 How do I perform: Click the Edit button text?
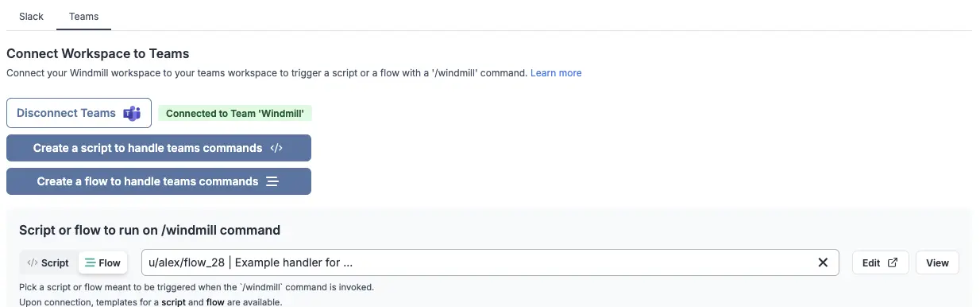click(871, 262)
